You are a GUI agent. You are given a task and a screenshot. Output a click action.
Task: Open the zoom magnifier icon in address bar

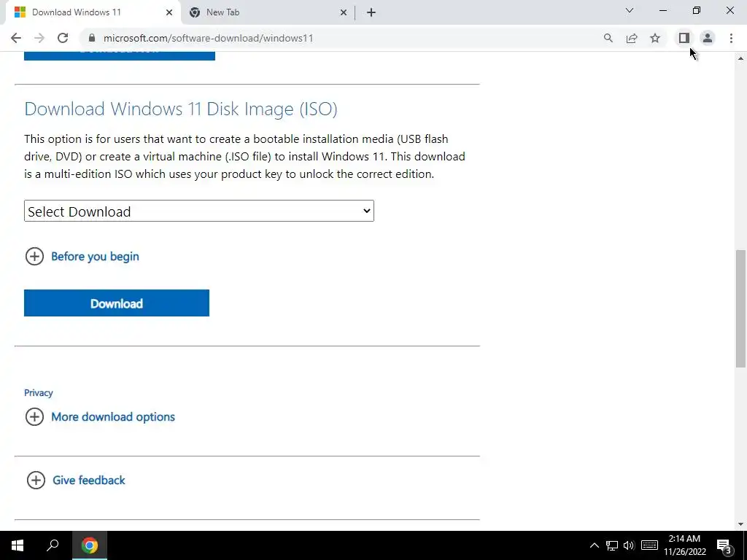tap(608, 38)
